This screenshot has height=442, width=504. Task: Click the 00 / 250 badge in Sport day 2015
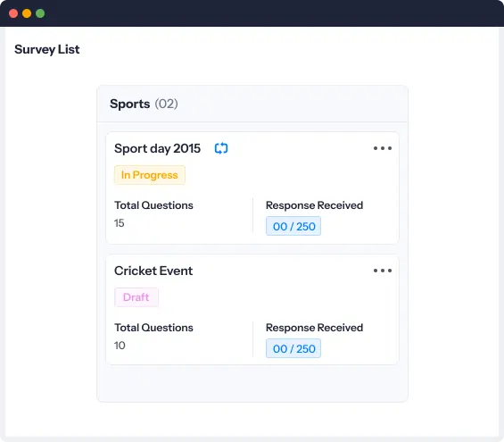tap(293, 226)
